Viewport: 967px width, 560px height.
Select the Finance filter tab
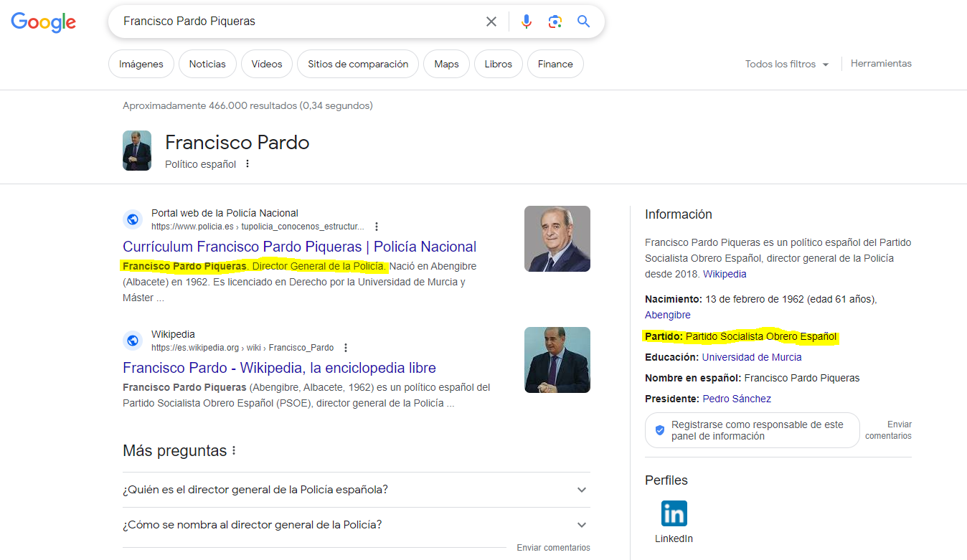point(555,64)
